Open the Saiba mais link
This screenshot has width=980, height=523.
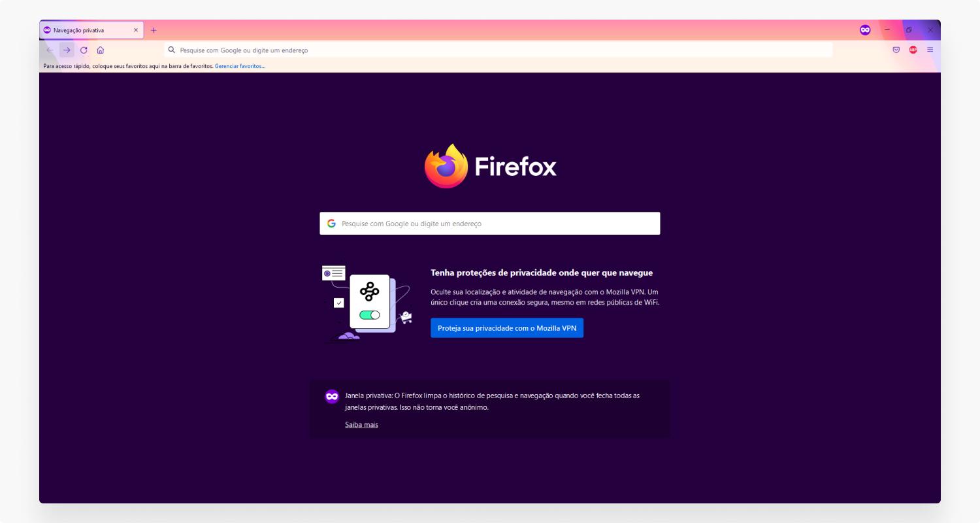click(361, 425)
